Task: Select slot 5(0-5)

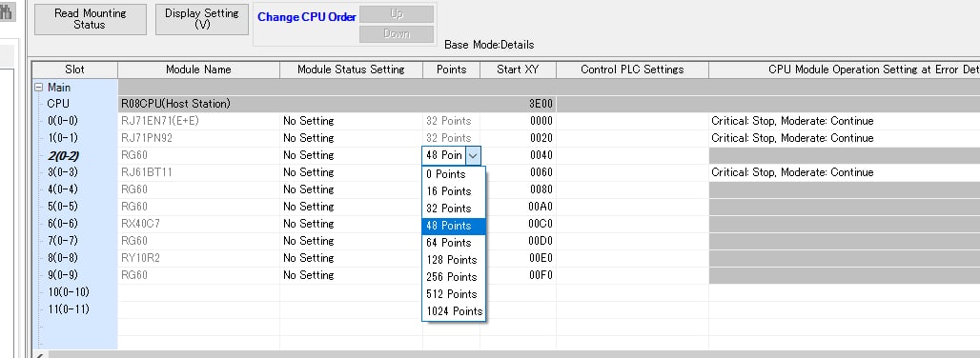Action: pyautogui.click(x=63, y=207)
